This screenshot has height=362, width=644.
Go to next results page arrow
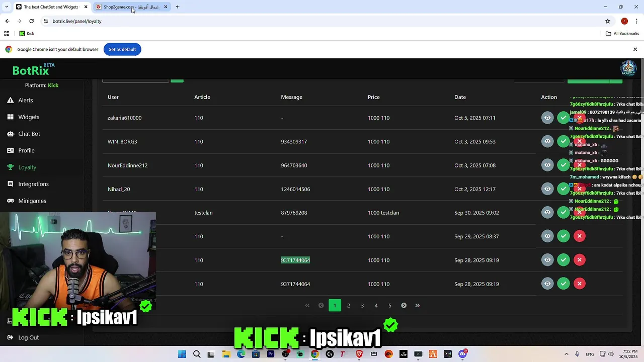point(404,305)
